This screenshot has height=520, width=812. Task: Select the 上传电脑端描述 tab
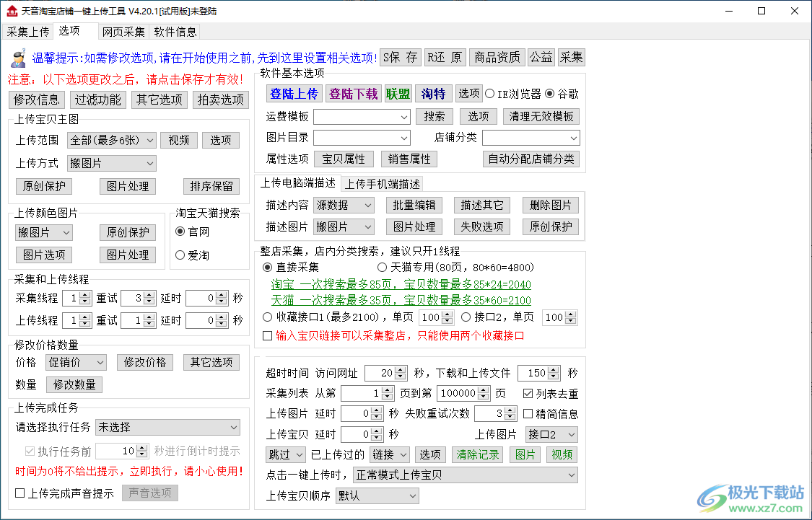click(298, 183)
